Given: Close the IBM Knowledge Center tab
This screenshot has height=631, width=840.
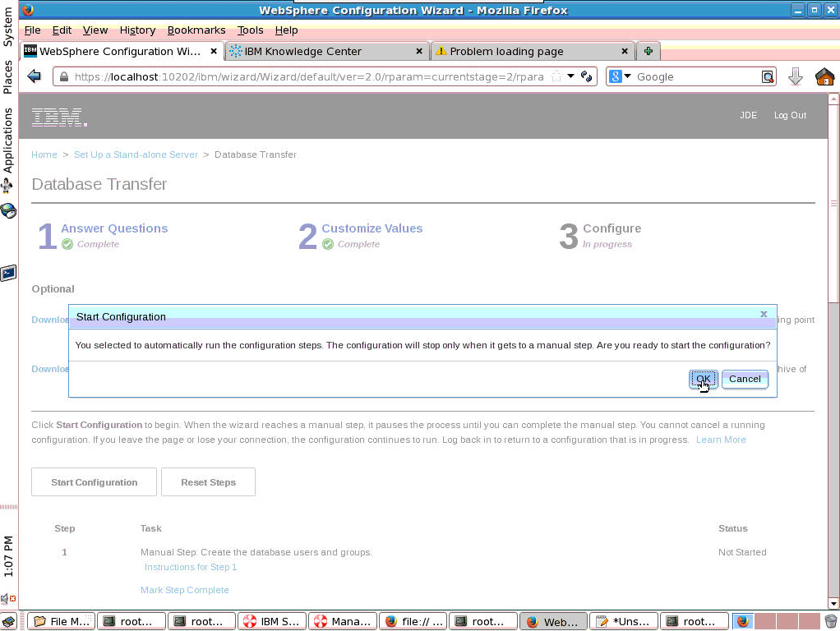Looking at the screenshot, I should (x=419, y=52).
